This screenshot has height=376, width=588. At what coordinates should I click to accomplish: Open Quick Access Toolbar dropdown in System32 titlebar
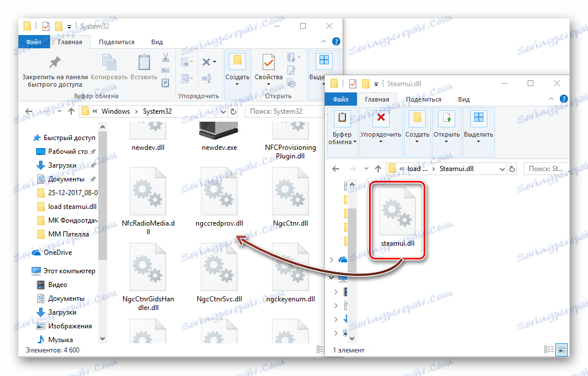[x=69, y=26]
